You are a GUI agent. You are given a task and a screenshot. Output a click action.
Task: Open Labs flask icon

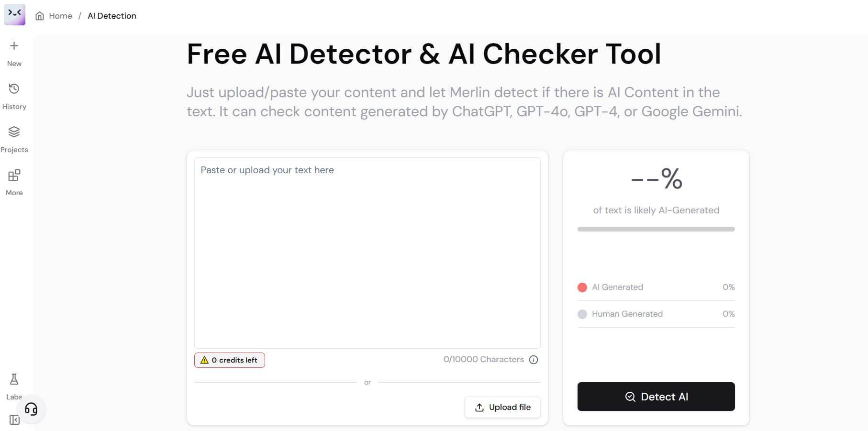pos(14,379)
